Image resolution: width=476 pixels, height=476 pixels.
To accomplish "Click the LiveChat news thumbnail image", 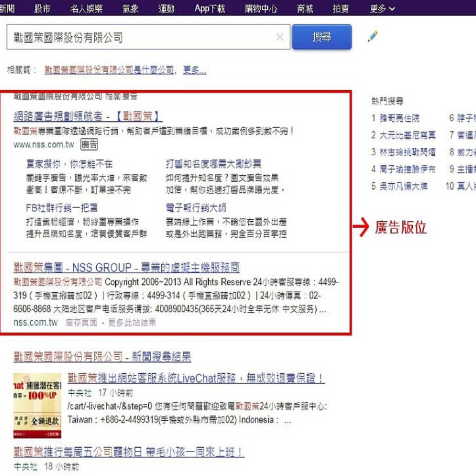I will [x=37, y=405].
